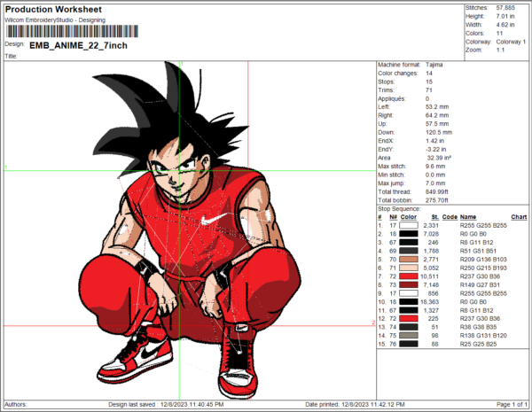Click the Name column header
Viewport: 532px width, 412px height.
(x=468, y=217)
